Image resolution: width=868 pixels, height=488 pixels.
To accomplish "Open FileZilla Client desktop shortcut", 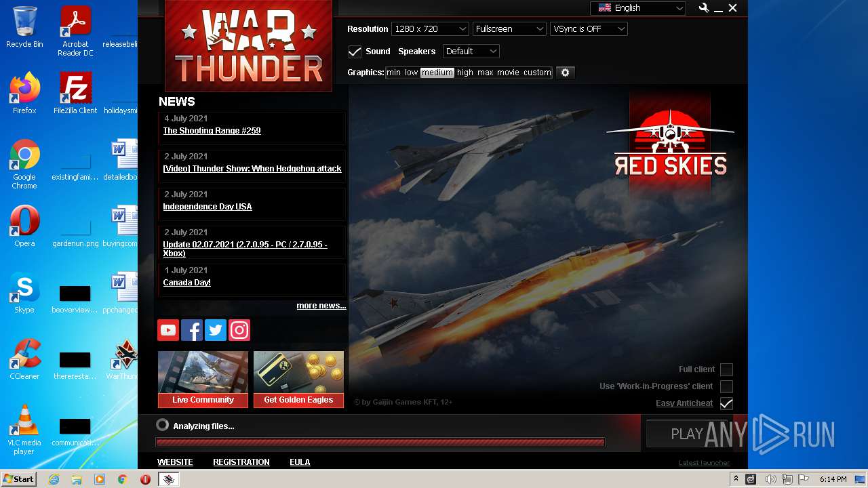I will pos(75,94).
